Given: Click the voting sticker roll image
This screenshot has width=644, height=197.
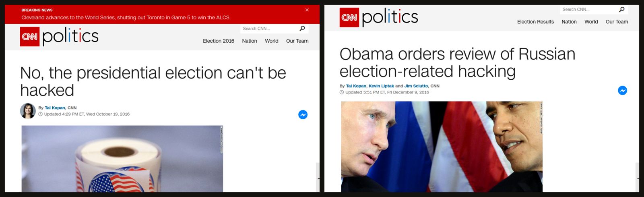Looking at the screenshot, I should tap(122, 159).
